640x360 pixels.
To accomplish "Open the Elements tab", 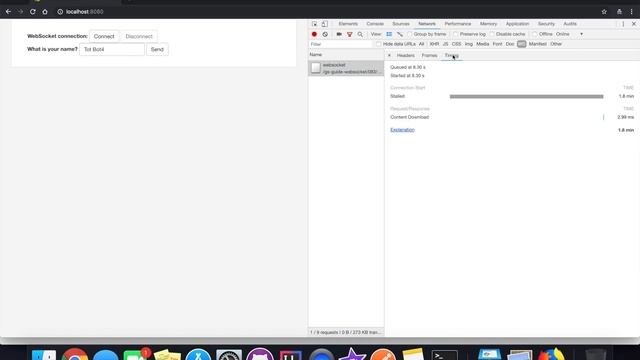I will point(348,24).
